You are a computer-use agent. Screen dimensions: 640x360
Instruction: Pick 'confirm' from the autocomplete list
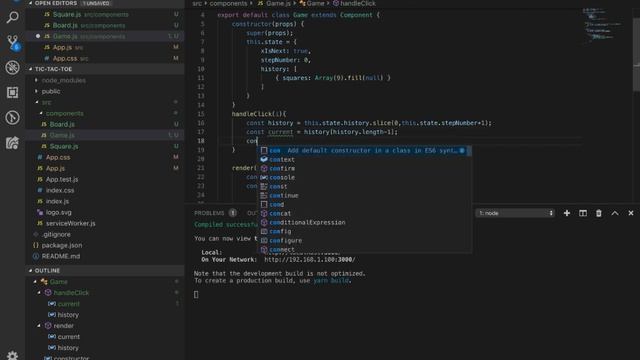(364, 169)
